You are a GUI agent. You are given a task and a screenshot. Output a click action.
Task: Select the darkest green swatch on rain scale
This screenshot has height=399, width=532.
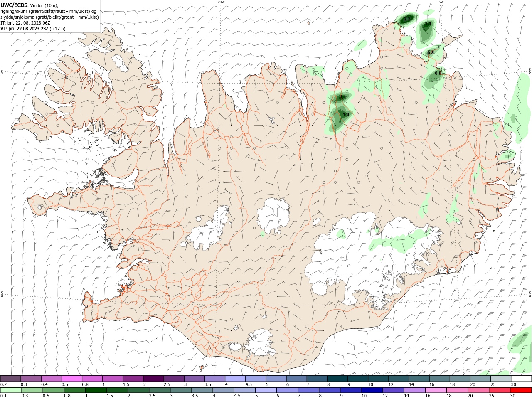coord(96,390)
